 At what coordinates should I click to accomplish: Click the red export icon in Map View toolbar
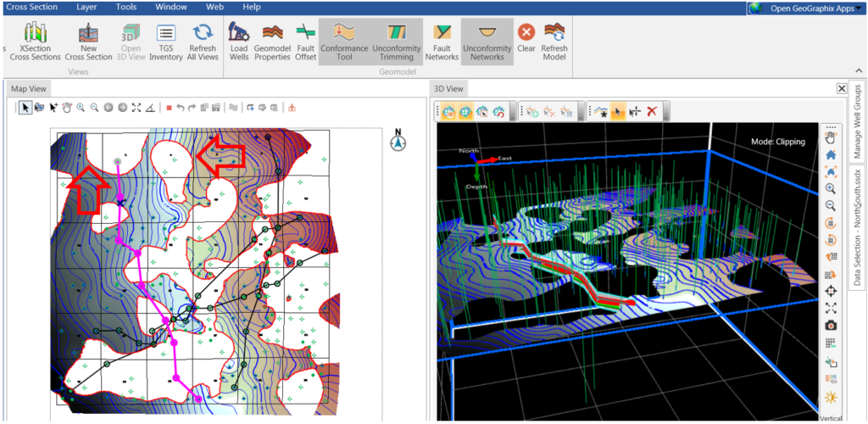pos(292,108)
